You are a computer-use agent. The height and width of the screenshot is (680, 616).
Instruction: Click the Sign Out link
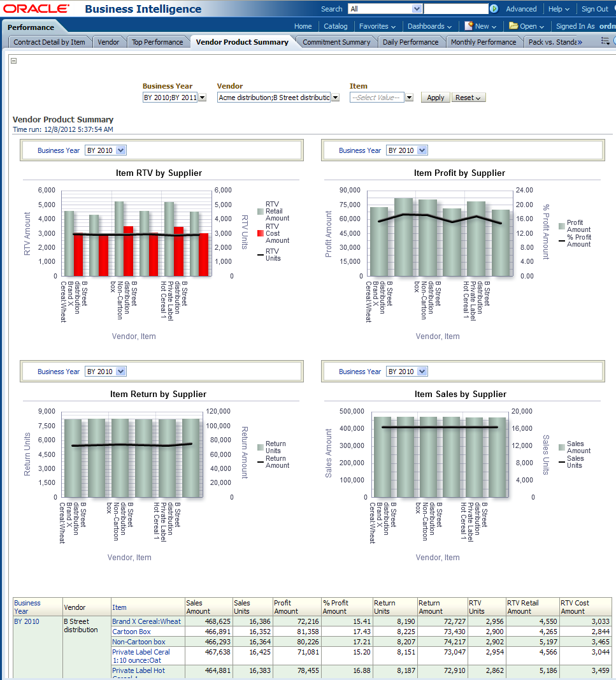tap(594, 9)
